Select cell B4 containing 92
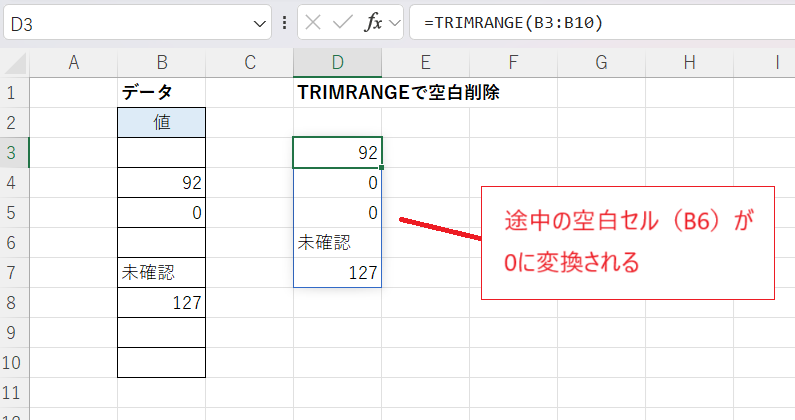 click(x=162, y=183)
